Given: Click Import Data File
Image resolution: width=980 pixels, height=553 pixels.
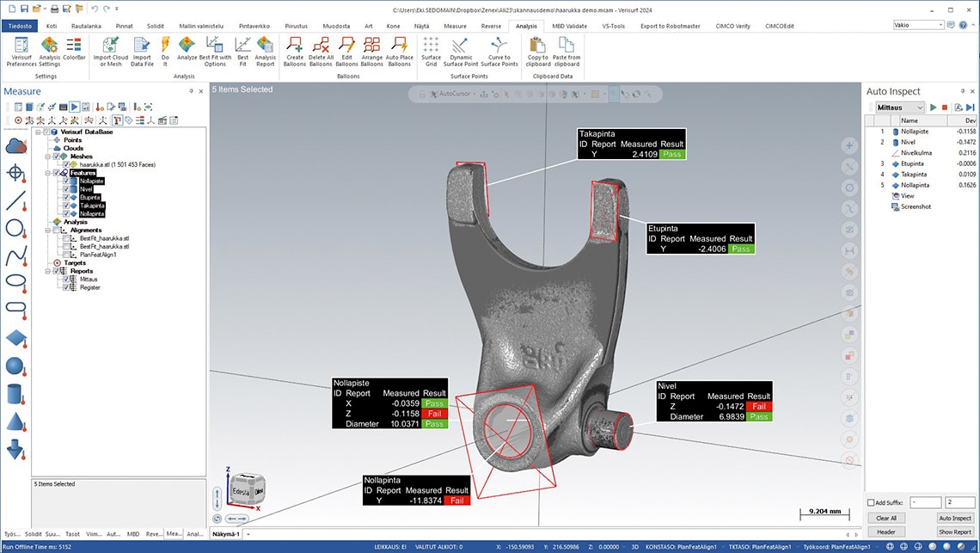Looking at the screenshot, I should coord(142,52).
